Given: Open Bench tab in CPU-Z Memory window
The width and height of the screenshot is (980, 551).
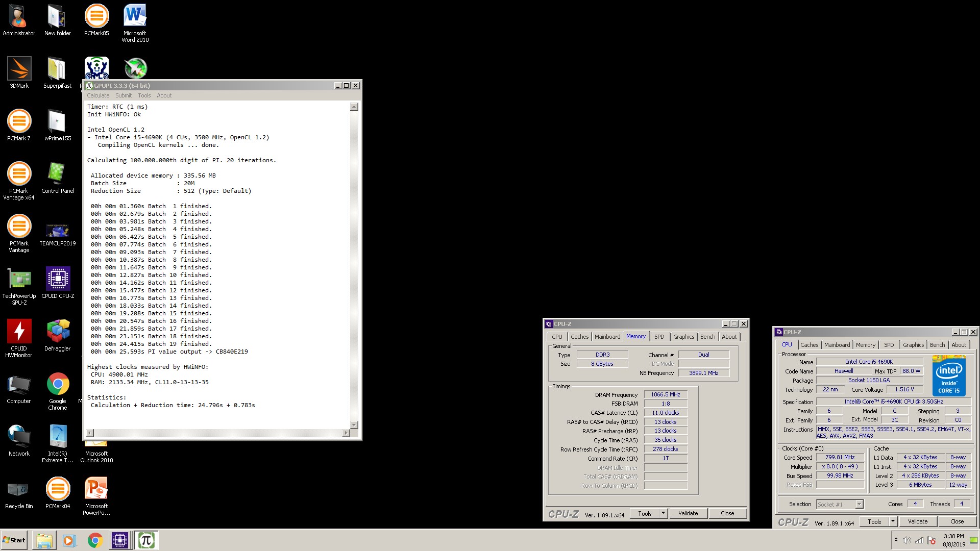Looking at the screenshot, I should click(707, 337).
